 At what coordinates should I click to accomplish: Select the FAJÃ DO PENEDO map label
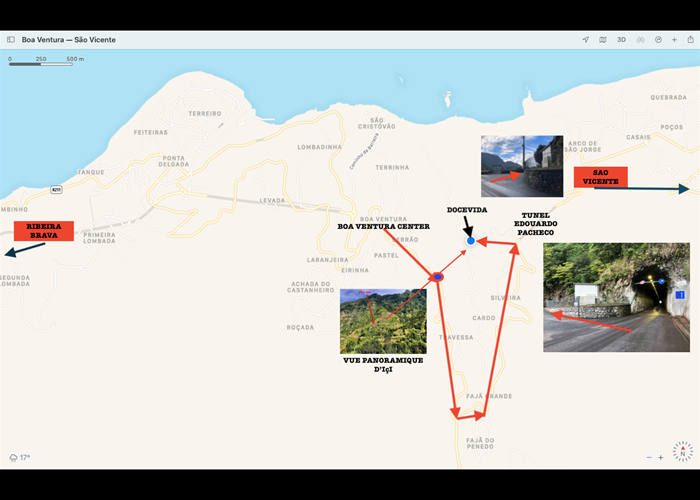coord(480,443)
